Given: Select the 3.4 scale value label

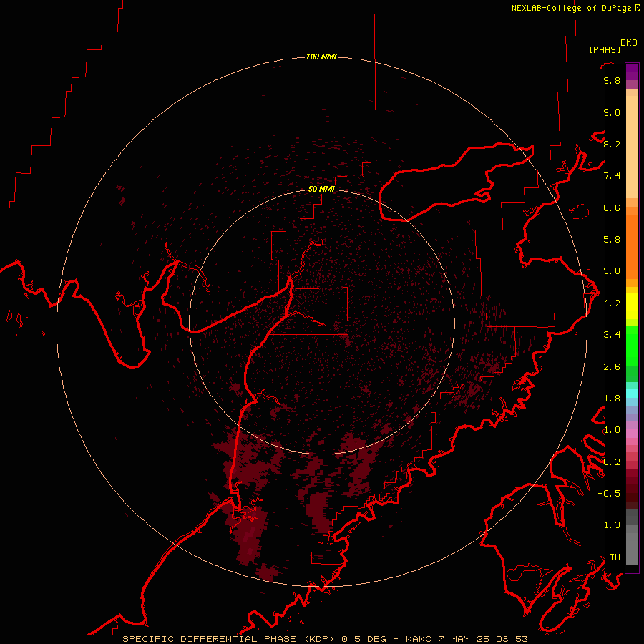Looking at the screenshot, I should [x=612, y=335].
